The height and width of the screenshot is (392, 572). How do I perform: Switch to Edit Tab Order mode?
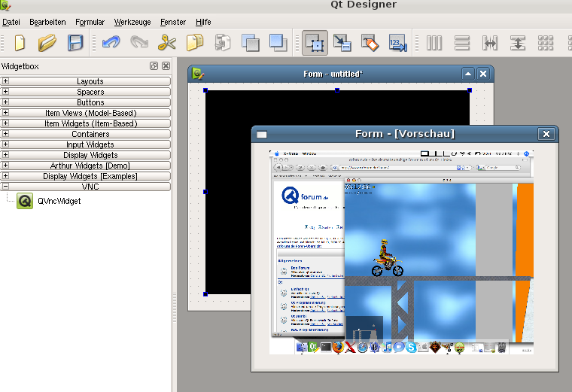(398, 43)
